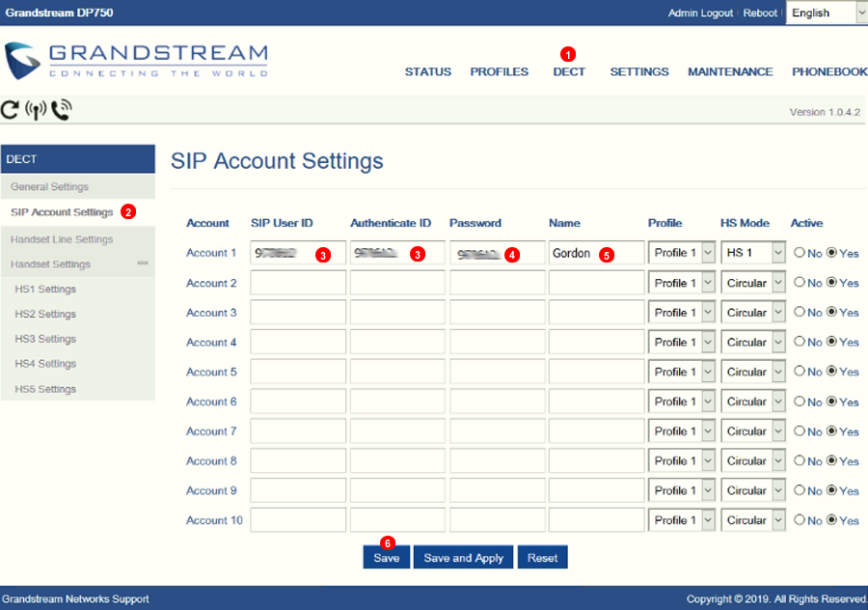Click the HS Mode column header
Screen dimensions: 868x610
745,223
